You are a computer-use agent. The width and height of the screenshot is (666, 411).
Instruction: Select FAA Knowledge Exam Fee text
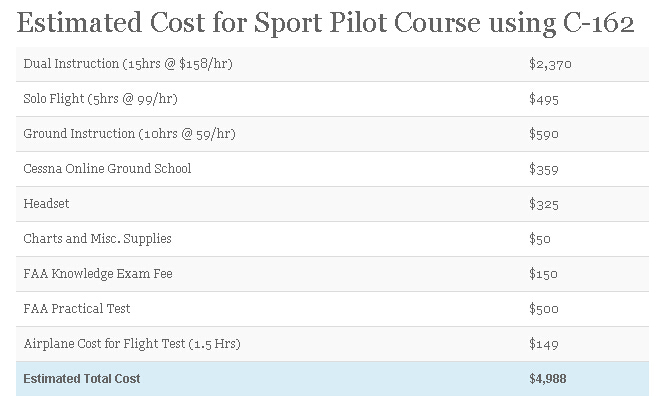tap(98, 274)
